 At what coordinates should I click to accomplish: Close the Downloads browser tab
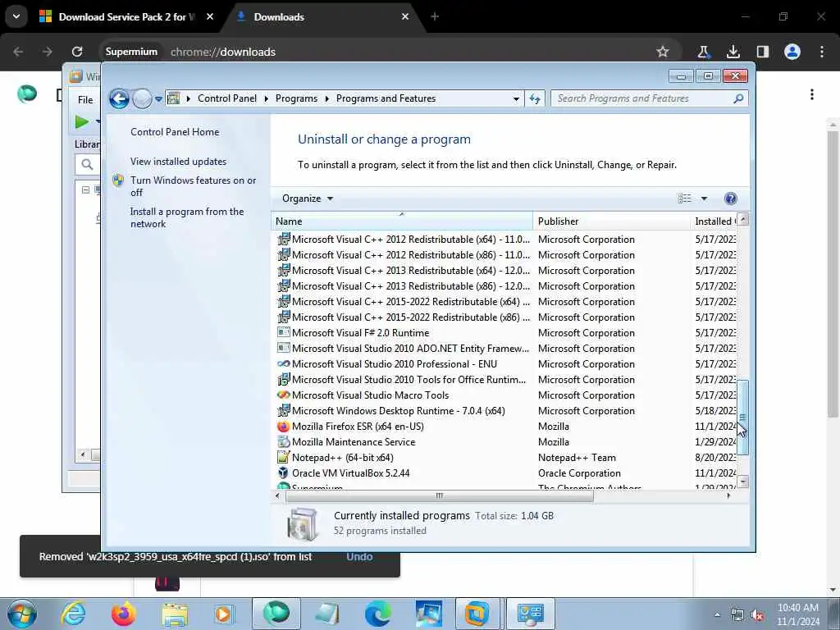405,16
